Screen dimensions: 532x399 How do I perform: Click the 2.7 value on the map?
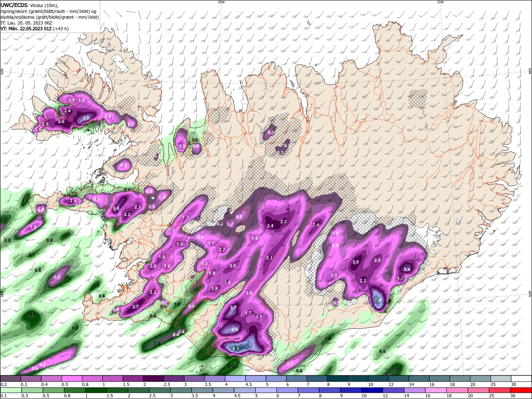click(x=135, y=307)
